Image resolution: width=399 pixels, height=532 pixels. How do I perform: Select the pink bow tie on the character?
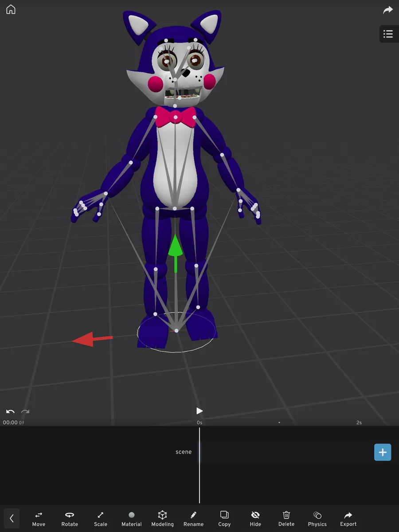tap(176, 117)
